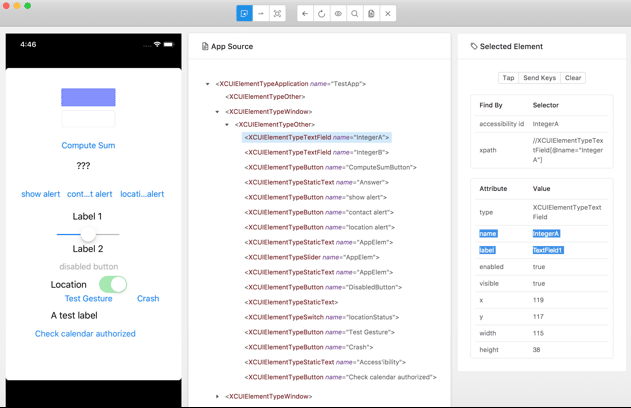The image size is (631, 408).
Task: Click the Send Keys button
Action: pos(539,78)
